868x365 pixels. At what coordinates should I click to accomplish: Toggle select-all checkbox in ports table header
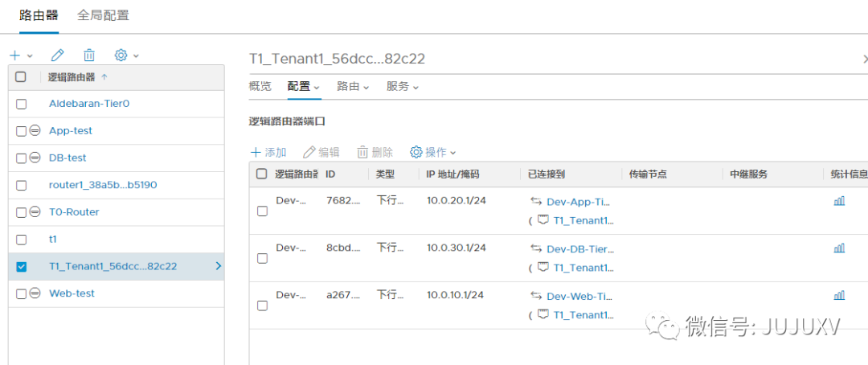point(262,174)
